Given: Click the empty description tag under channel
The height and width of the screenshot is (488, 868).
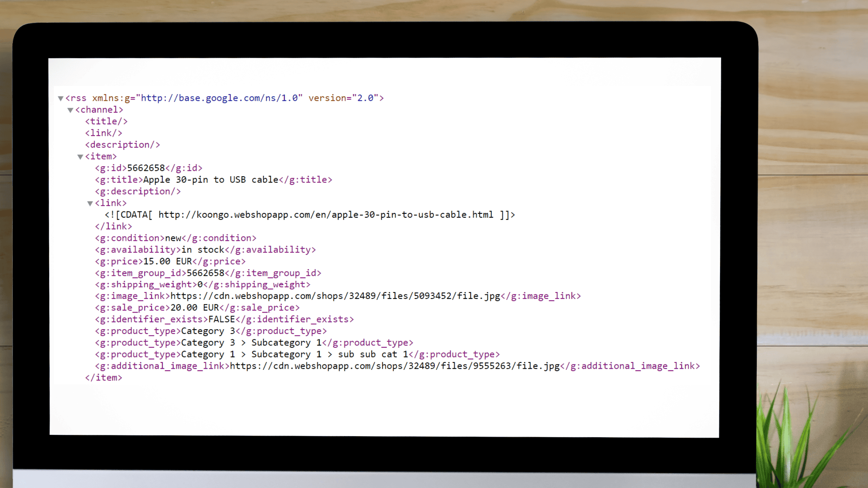Looking at the screenshot, I should 122,145.
